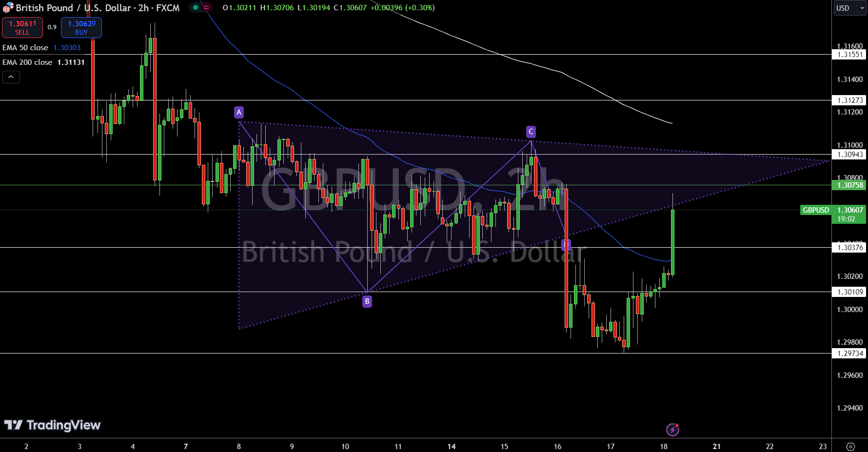Click the British Pound / U.S. Dollar symbol title
868x452 pixels.
(98, 8)
